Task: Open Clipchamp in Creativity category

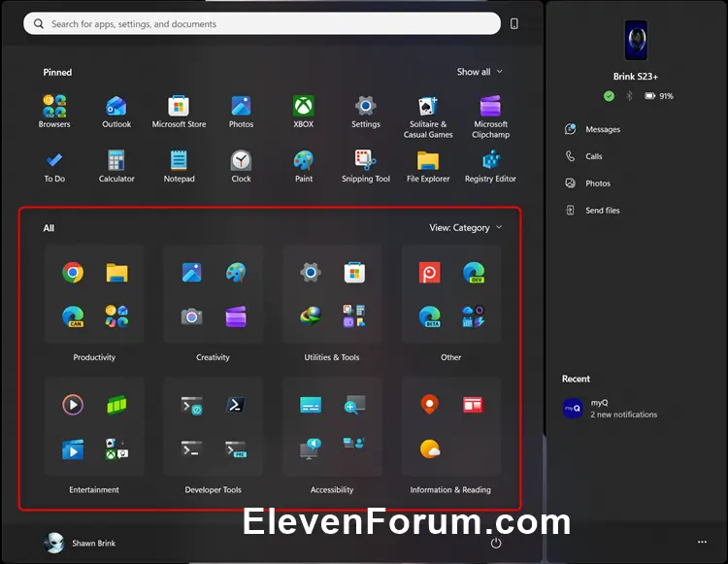Action: point(236,316)
